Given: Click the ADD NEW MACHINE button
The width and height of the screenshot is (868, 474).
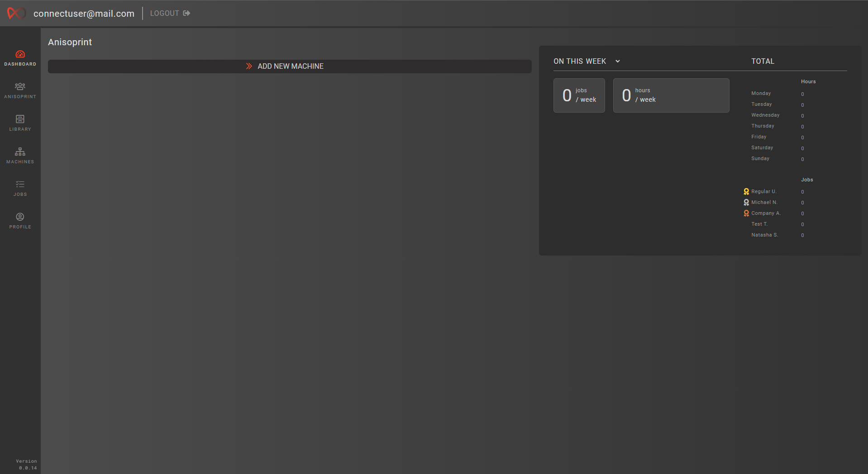Looking at the screenshot, I should click(290, 66).
